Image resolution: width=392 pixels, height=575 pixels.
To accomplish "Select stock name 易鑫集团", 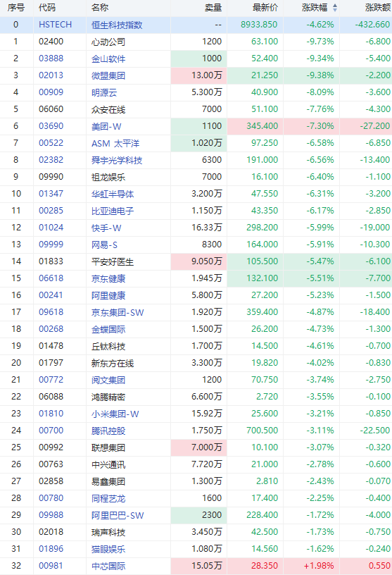I will (x=108, y=481).
